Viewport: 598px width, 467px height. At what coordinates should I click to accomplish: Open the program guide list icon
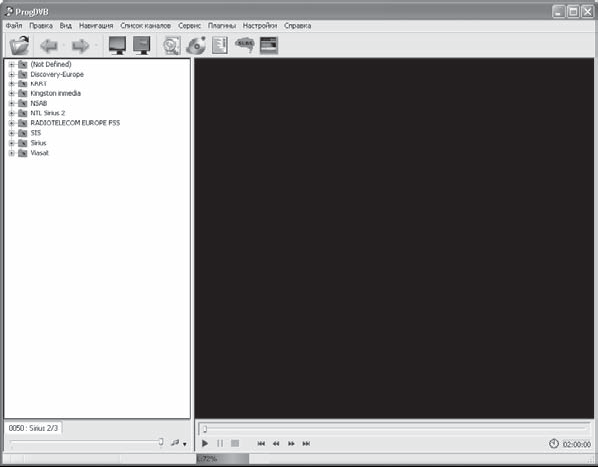[220, 45]
